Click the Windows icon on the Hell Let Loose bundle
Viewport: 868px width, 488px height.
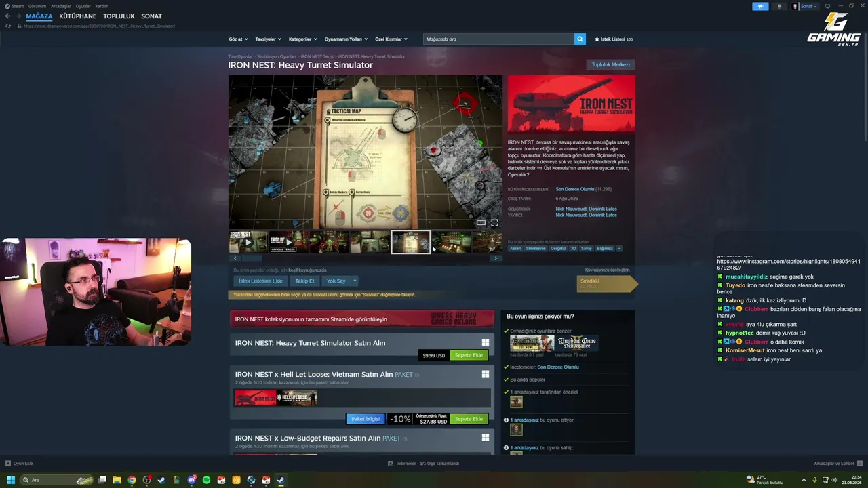pyautogui.click(x=485, y=374)
